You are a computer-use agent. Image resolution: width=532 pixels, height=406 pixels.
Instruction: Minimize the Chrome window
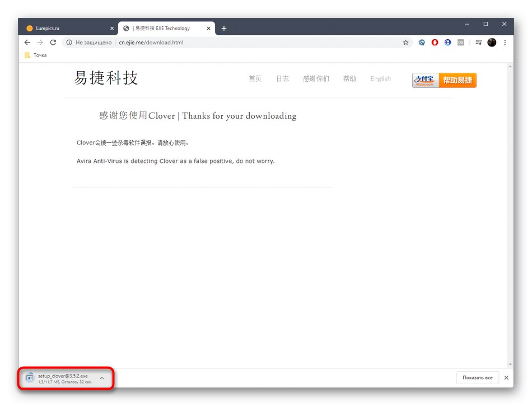tap(467, 24)
